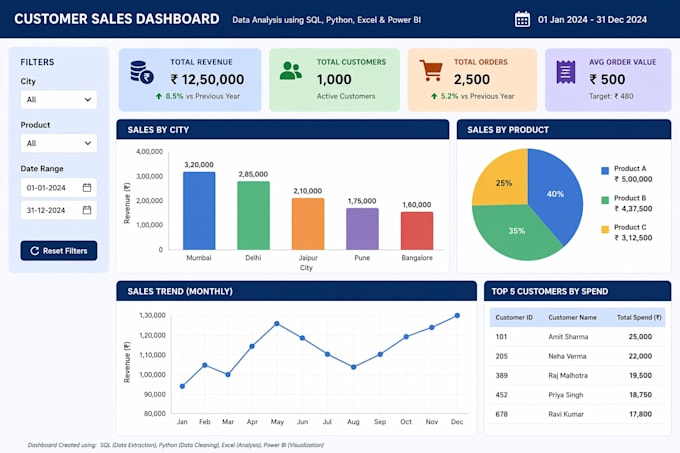Select the 31-12-2024 end date field
This screenshot has height=453, width=680.
coord(59,210)
